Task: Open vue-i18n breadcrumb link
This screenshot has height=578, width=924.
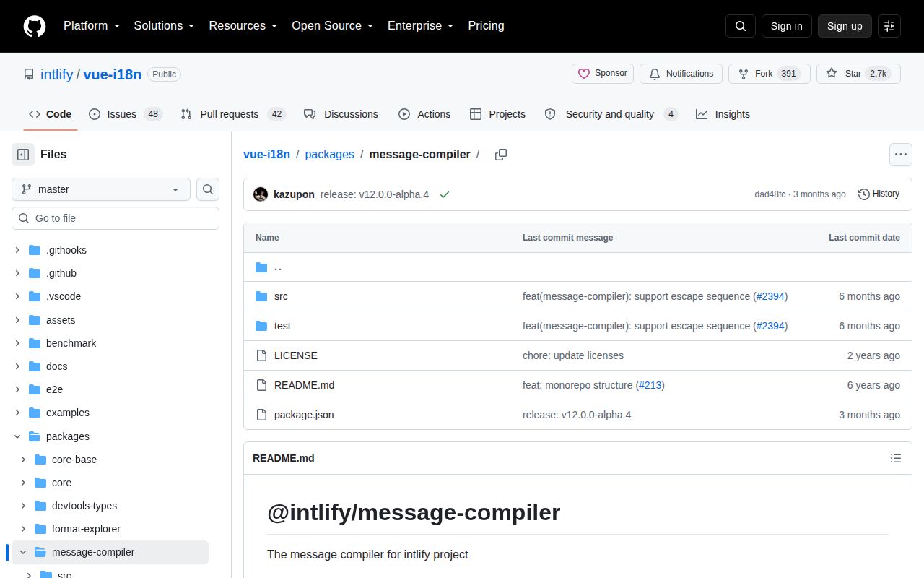Action: [267, 155]
